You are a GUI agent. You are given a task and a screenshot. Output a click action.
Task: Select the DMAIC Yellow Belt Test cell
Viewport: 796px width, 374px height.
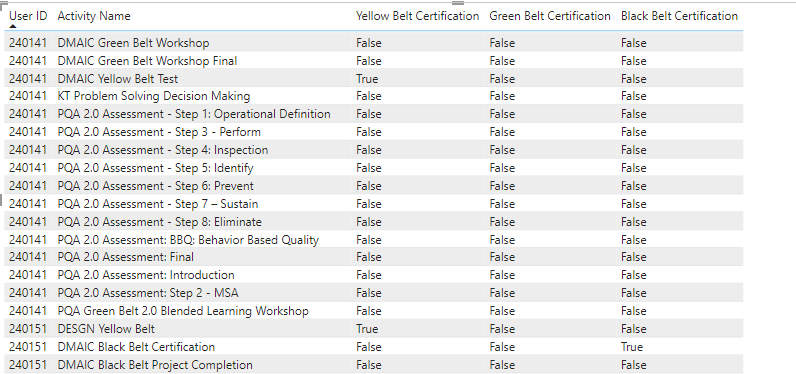[x=118, y=79]
